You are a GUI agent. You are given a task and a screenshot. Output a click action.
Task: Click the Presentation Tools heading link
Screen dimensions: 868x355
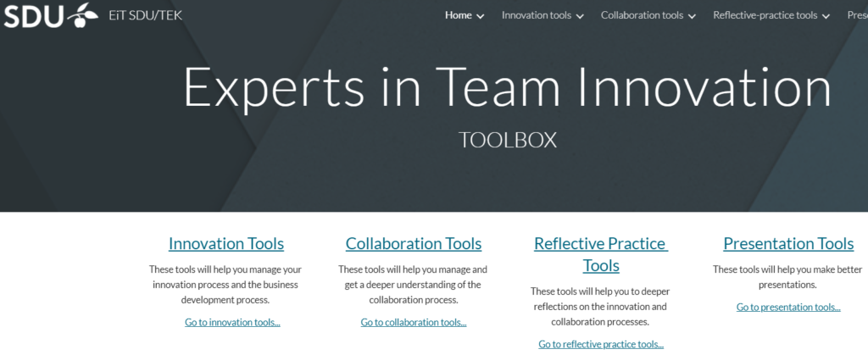[x=788, y=243]
